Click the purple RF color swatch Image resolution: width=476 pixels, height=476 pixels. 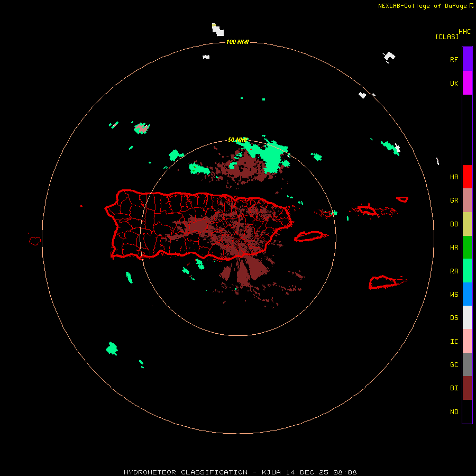[467, 59]
